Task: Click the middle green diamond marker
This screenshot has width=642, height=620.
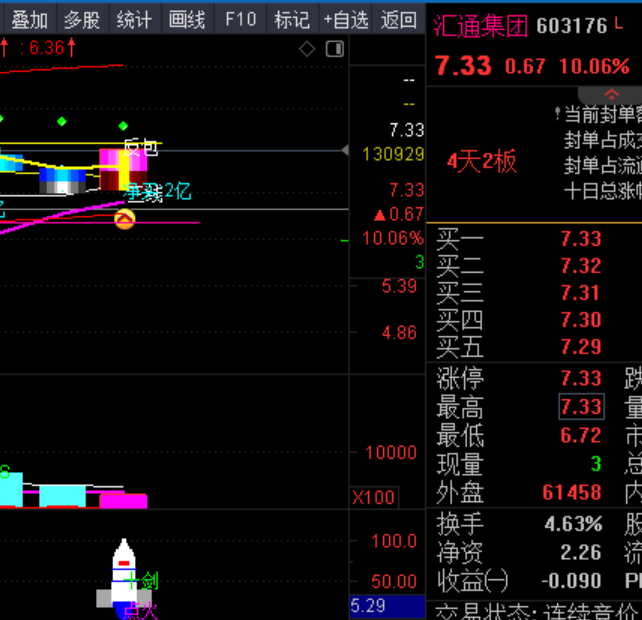Action: (x=61, y=121)
